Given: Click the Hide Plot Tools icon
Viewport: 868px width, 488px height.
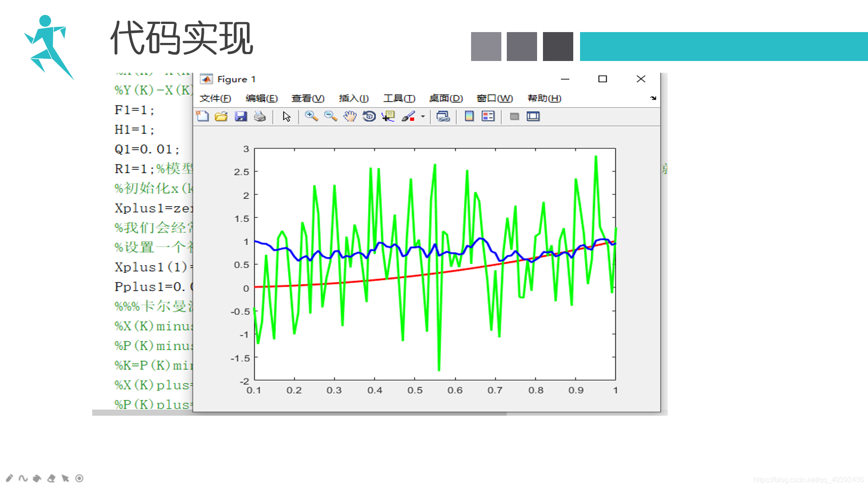Looking at the screenshot, I should [x=514, y=116].
